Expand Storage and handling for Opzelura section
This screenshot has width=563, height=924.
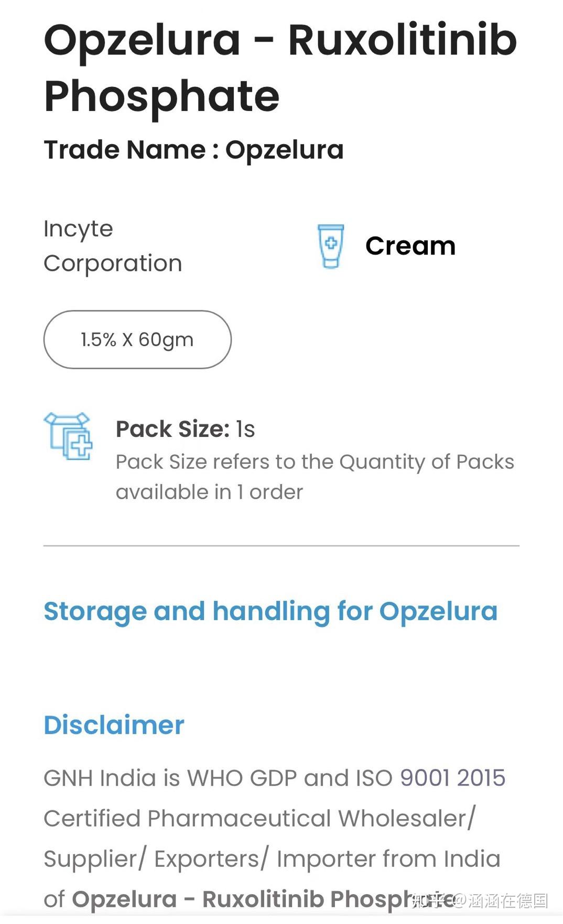click(x=270, y=611)
